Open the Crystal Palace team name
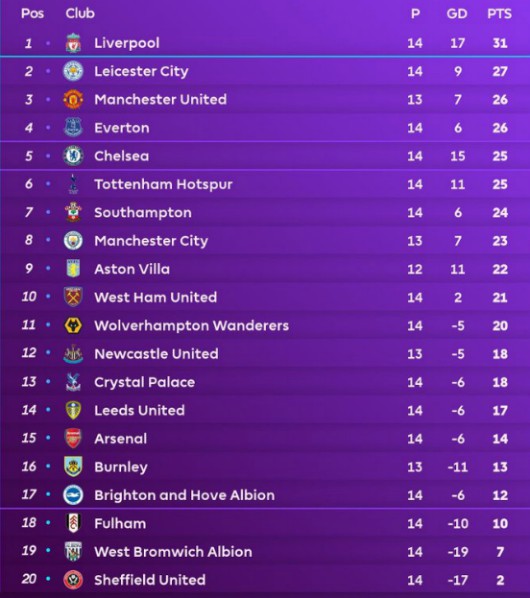The height and width of the screenshot is (598, 530). coord(145,382)
